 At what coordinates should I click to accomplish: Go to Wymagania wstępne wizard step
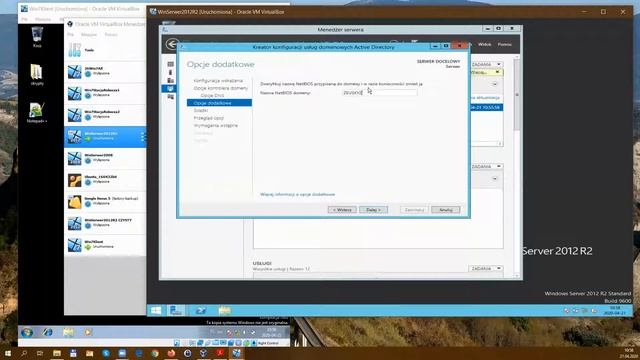click(216, 125)
